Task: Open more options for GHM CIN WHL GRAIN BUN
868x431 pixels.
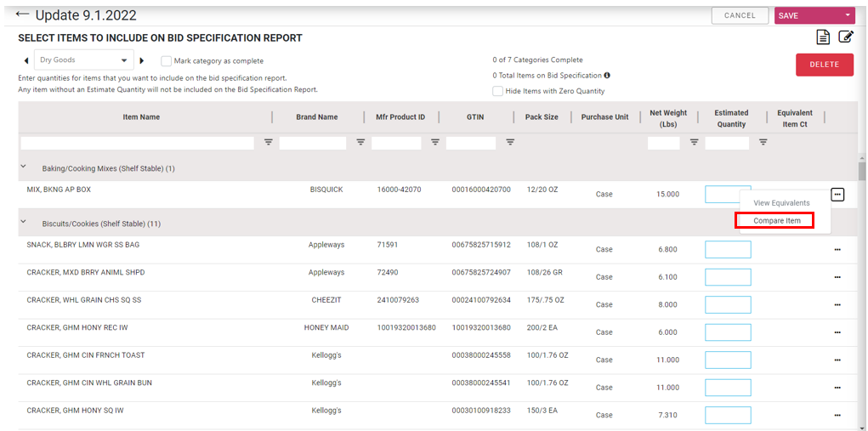Action: click(x=837, y=388)
